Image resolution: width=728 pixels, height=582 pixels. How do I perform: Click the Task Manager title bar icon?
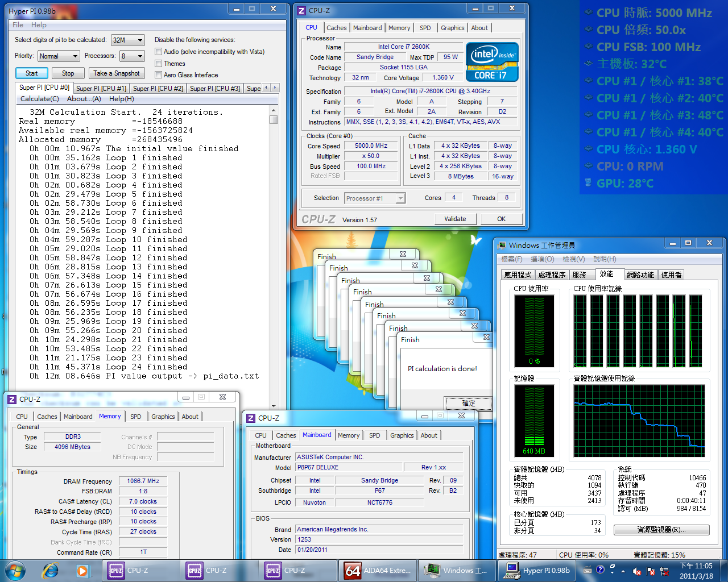click(502, 245)
